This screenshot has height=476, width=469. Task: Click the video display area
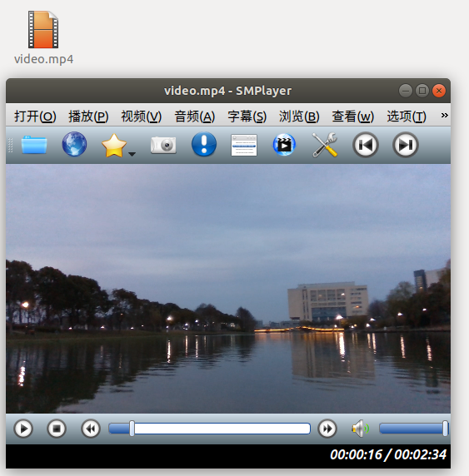pos(228,289)
